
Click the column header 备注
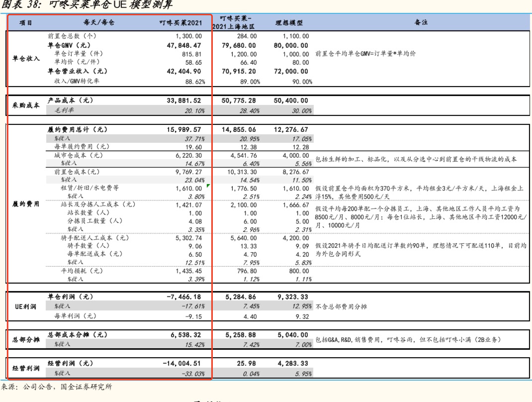[421, 22]
